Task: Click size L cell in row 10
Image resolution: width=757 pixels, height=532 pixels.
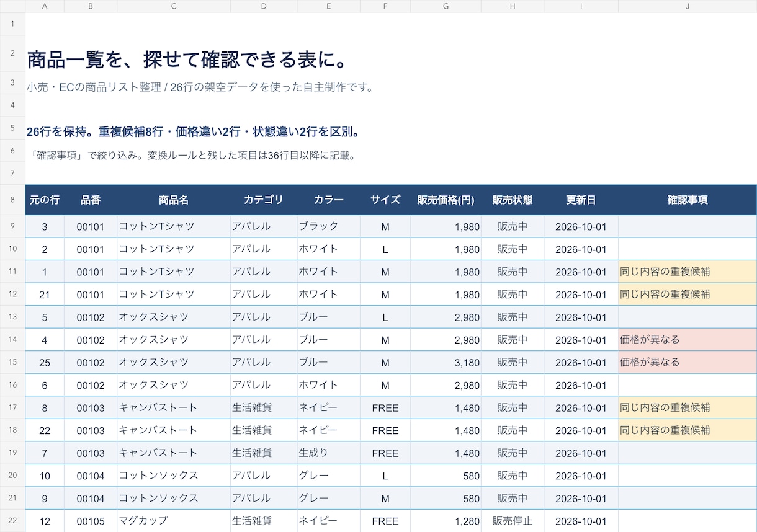Action: click(385, 249)
